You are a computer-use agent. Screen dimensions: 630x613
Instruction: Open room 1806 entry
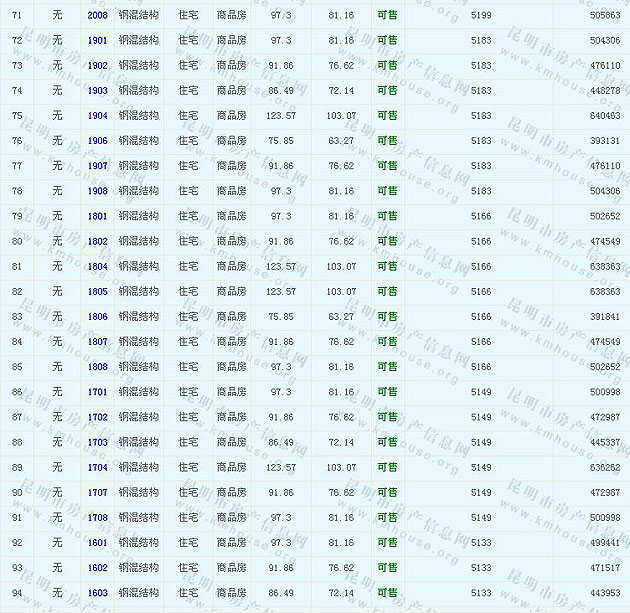pyautogui.click(x=97, y=317)
